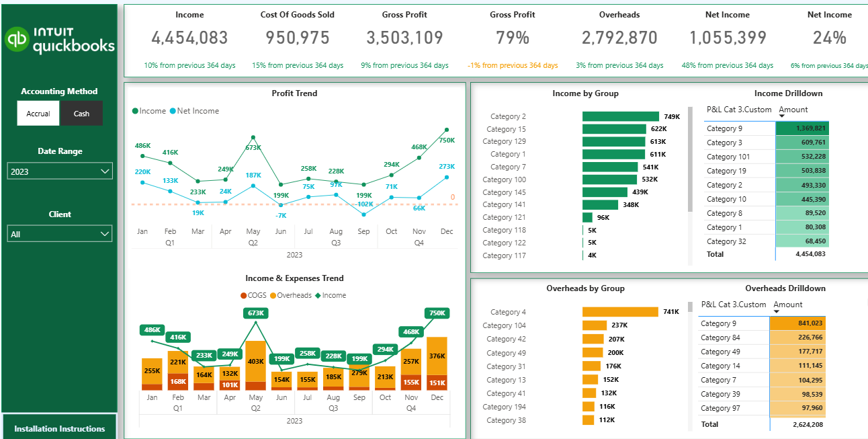Open the Date Range dropdown
Screen dimensions: 868x439
[x=59, y=171]
